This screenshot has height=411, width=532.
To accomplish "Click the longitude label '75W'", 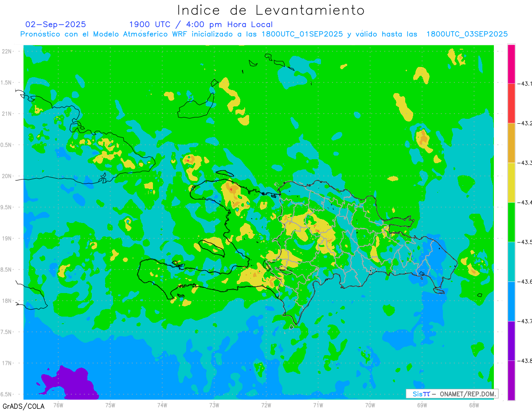I will click(110, 405).
